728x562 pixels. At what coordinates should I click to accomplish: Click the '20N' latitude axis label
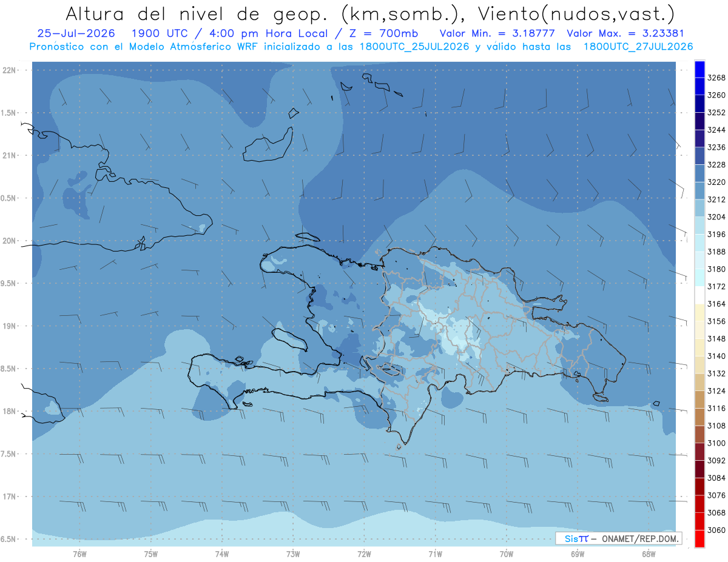pyautogui.click(x=9, y=241)
